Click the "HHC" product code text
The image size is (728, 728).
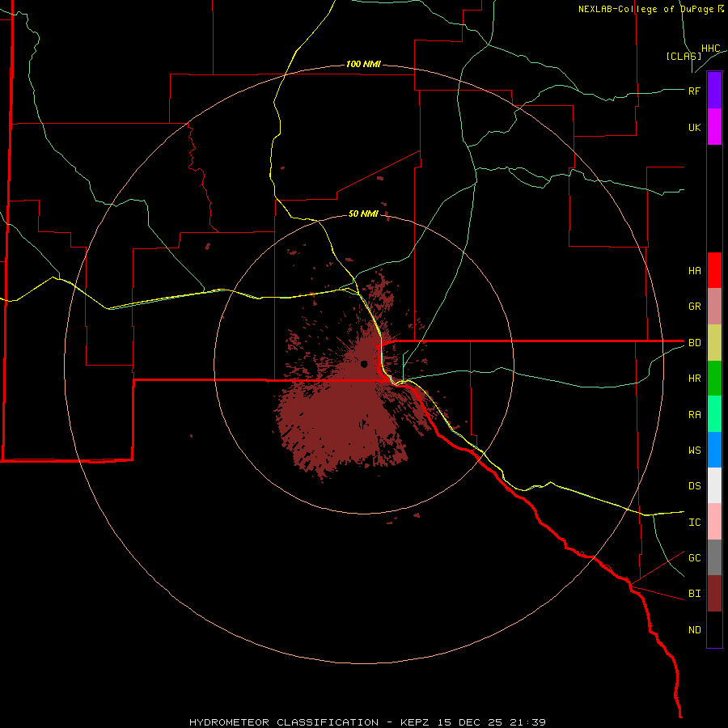point(710,49)
